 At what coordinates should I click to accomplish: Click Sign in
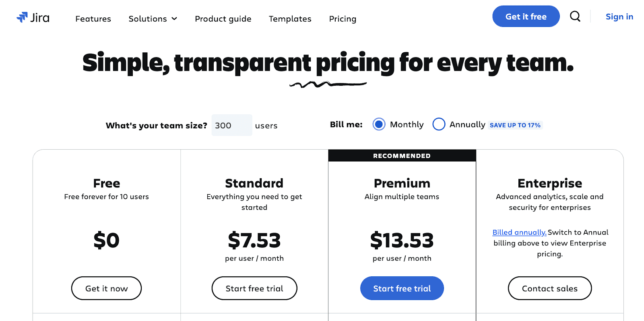pyautogui.click(x=619, y=16)
